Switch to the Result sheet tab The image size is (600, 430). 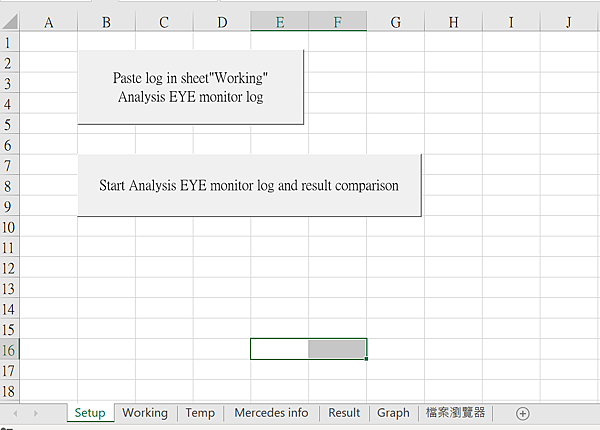tap(344, 413)
